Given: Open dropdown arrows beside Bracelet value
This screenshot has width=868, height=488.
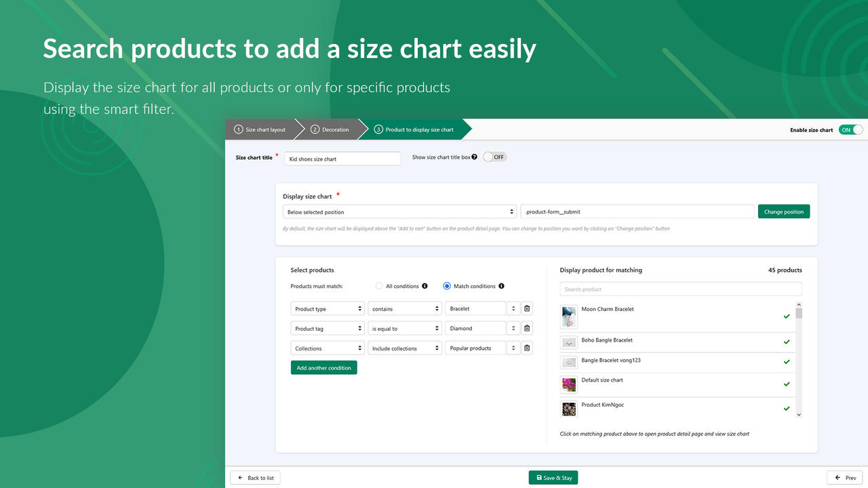Looking at the screenshot, I should [x=513, y=308].
